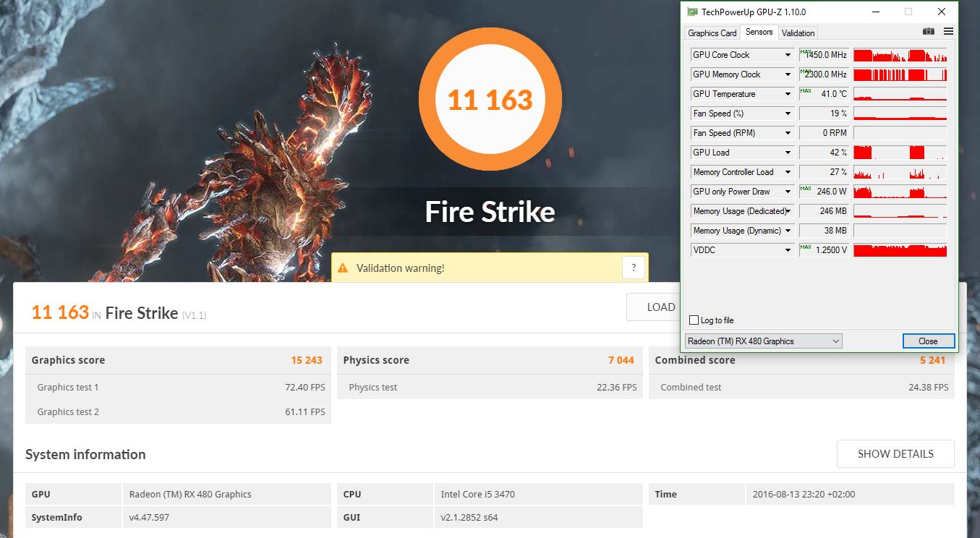Click the Radeon (TM) RX 480 Graphics GPU cell

(x=227, y=495)
